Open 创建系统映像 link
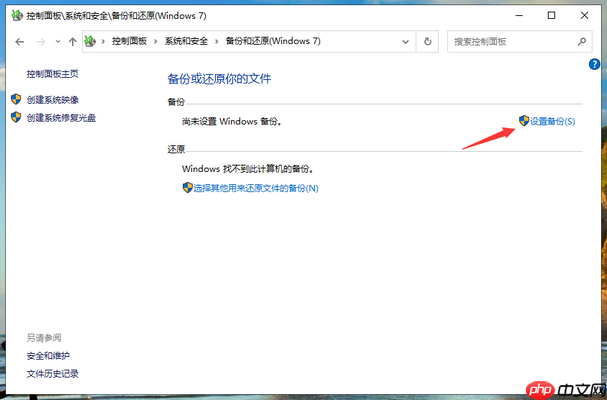Image resolution: width=607 pixels, height=400 pixels. [x=53, y=100]
